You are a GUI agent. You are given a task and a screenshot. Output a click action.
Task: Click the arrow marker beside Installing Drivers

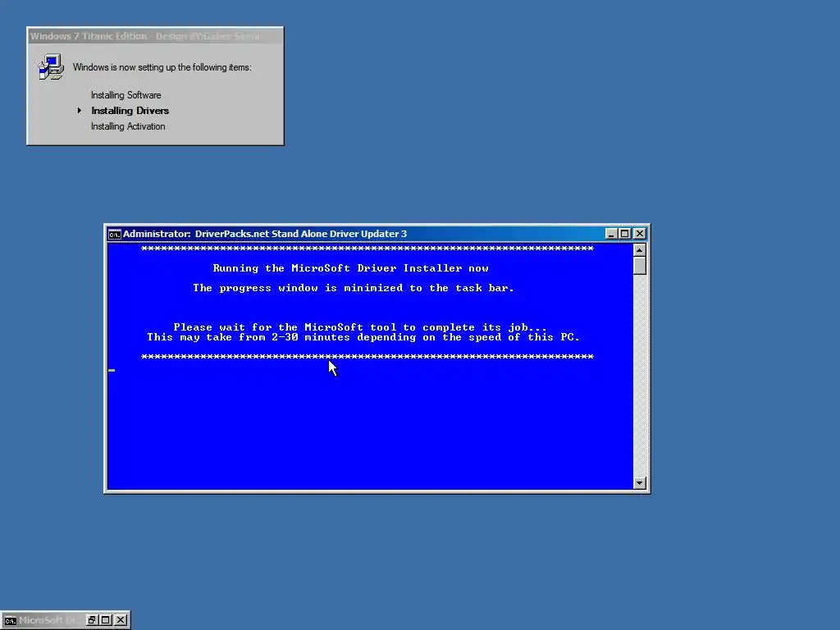point(80,111)
